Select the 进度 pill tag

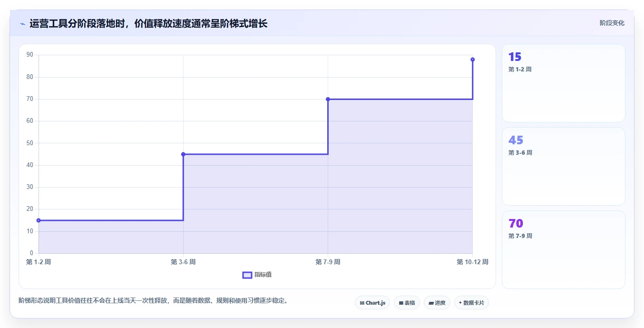pos(437,303)
